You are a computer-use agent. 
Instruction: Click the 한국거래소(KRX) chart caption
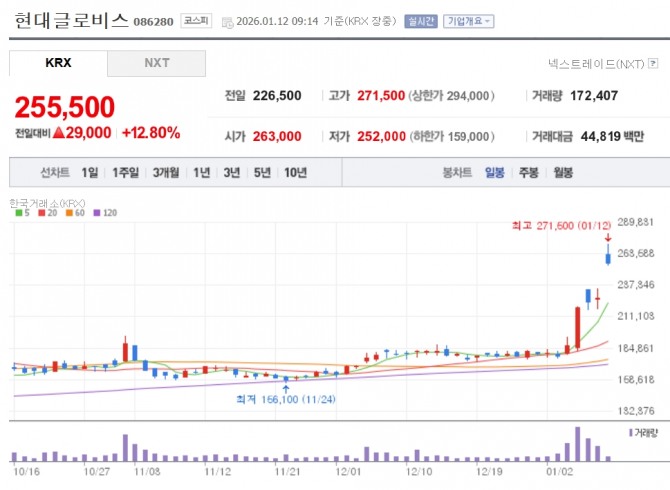pyautogui.click(x=47, y=203)
